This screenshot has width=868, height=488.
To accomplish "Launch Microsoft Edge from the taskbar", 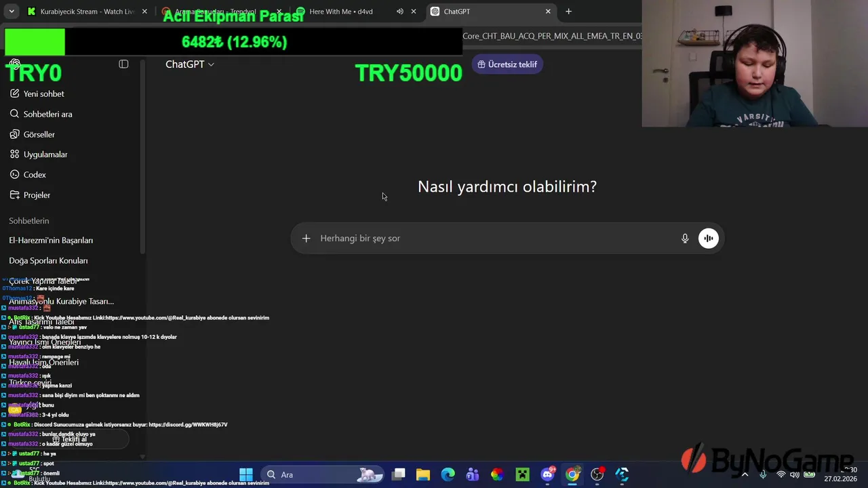I will coord(448,474).
